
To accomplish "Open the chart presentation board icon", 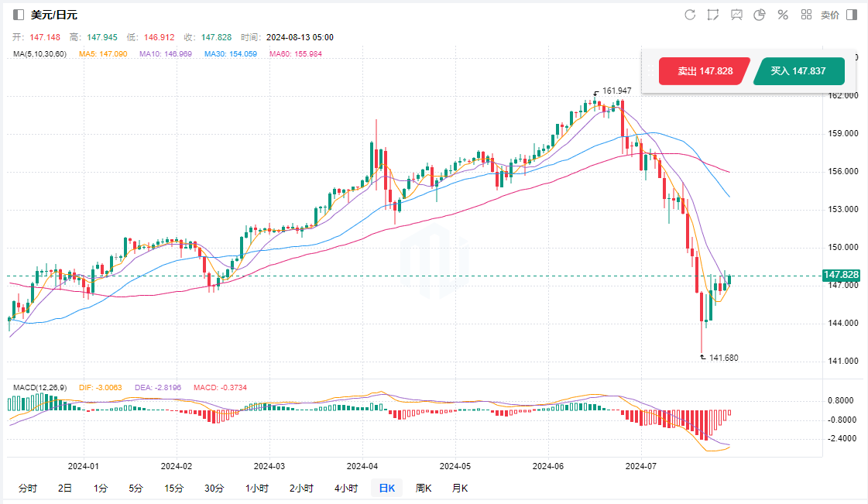I will [736, 15].
